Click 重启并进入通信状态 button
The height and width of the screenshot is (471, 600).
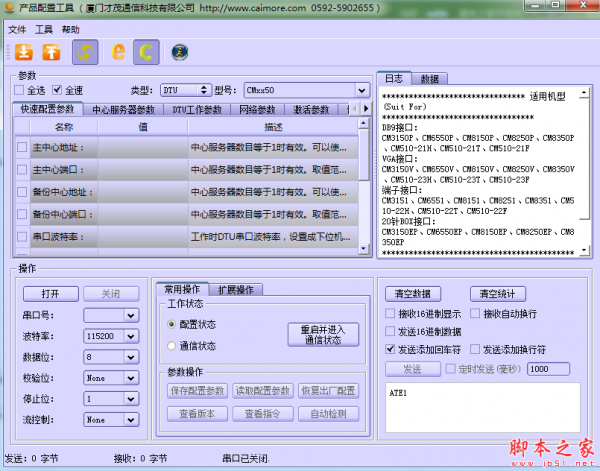coord(323,335)
